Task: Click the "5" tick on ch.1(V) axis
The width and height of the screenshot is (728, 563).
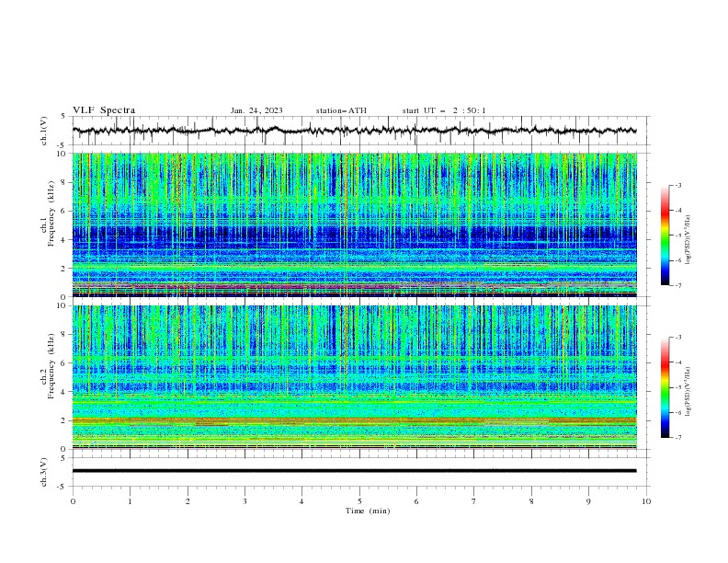Action: pos(64,117)
